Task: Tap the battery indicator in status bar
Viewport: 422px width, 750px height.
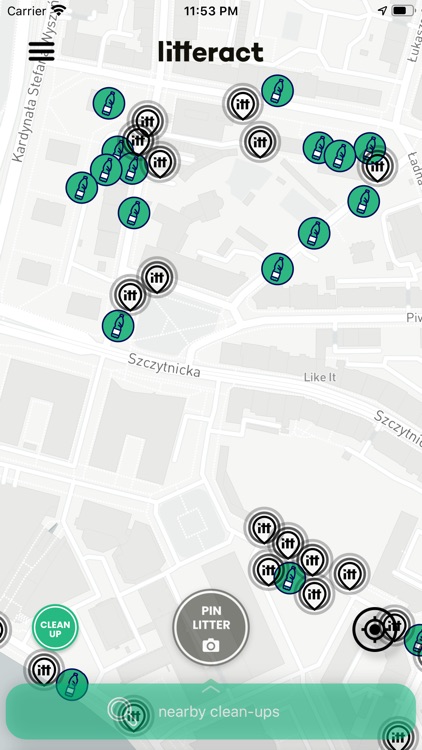Action: pos(403,11)
